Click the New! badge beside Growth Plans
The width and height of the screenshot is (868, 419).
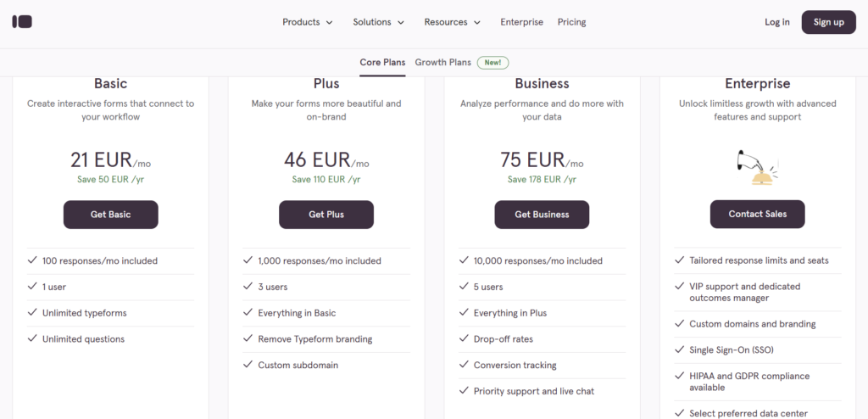[492, 63]
